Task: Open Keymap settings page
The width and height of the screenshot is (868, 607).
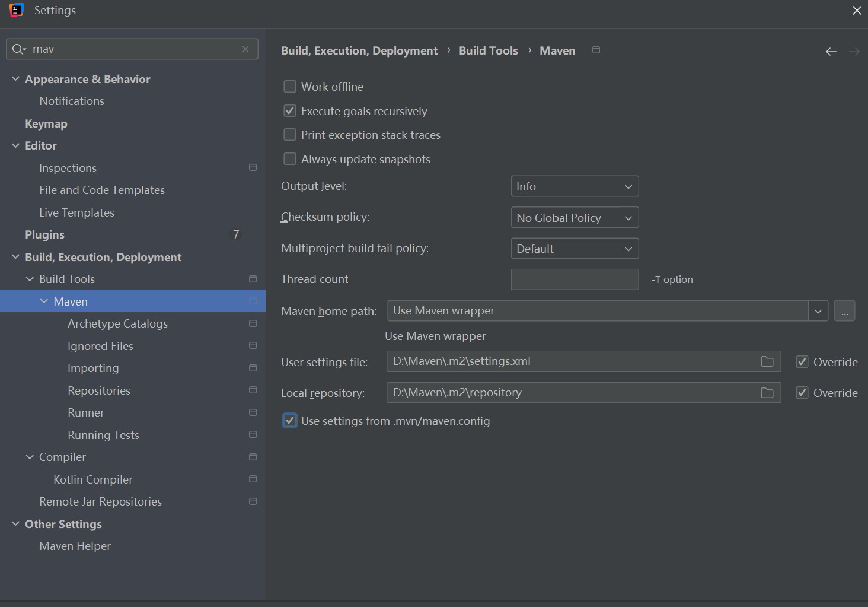Action: click(x=46, y=123)
